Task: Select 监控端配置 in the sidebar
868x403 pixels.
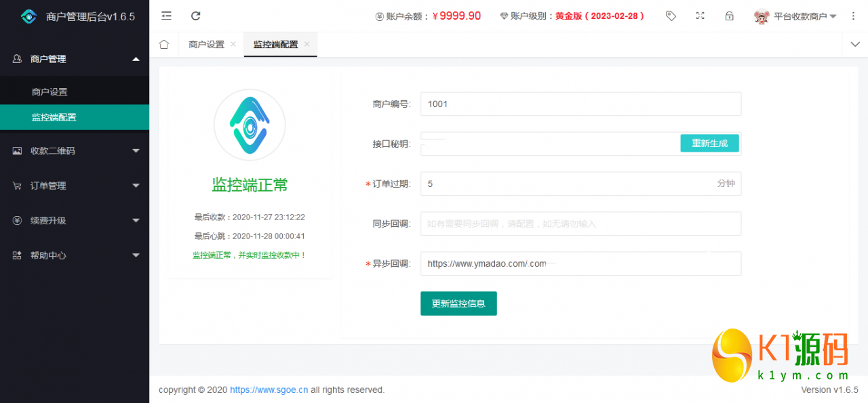Action: 75,117
